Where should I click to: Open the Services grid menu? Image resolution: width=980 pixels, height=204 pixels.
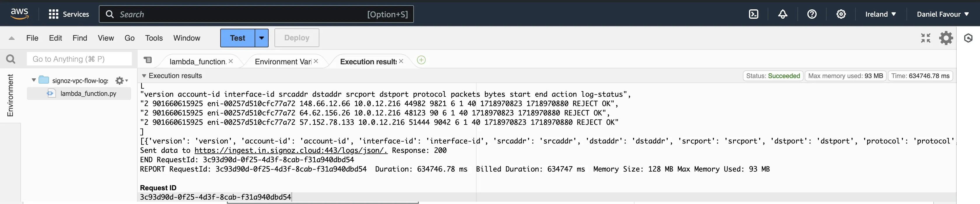coord(69,14)
